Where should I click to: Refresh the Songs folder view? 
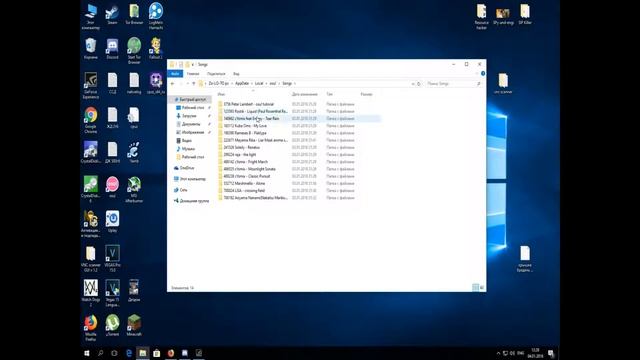(419, 84)
